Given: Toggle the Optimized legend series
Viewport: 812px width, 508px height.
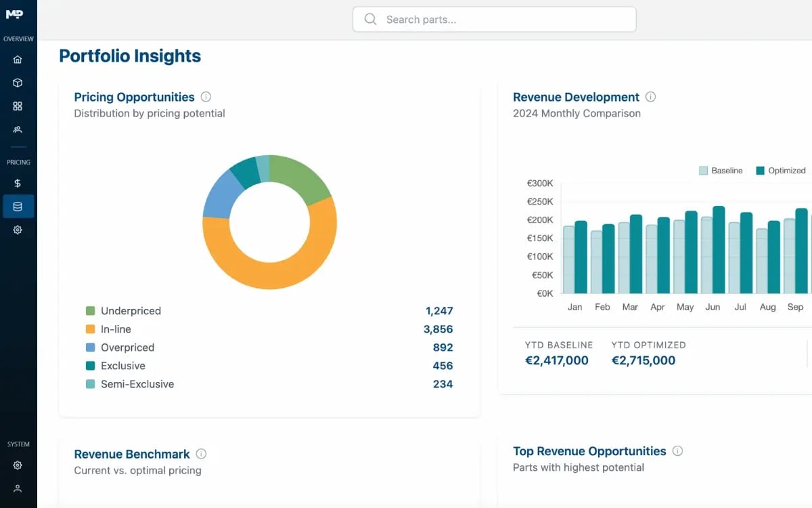Looking at the screenshot, I should 781,171.
